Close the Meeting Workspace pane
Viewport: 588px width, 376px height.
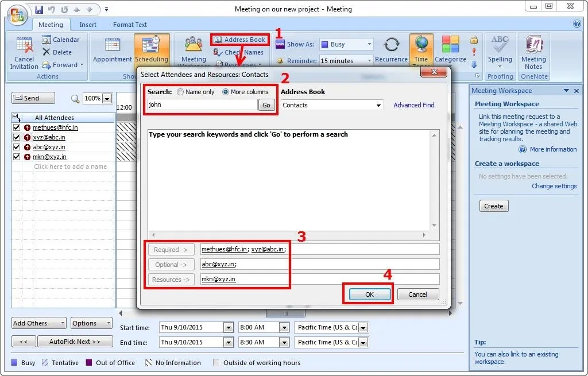(x=577, y=91)
